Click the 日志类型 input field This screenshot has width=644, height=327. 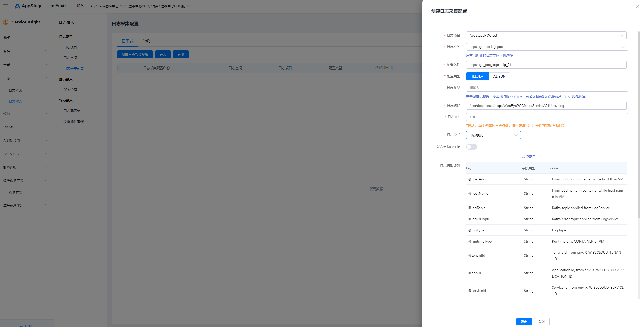[x=547, y=88]
